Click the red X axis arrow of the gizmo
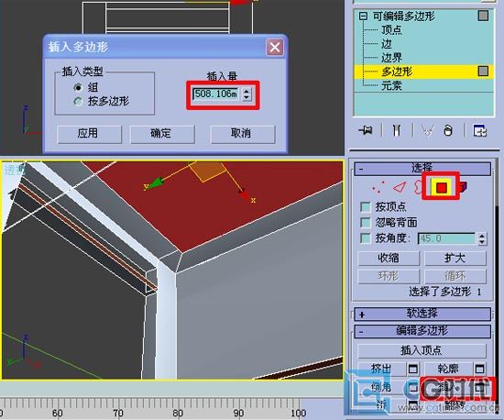Image resolution: width=504 pixels, height=420 pixels. [244, 193]
